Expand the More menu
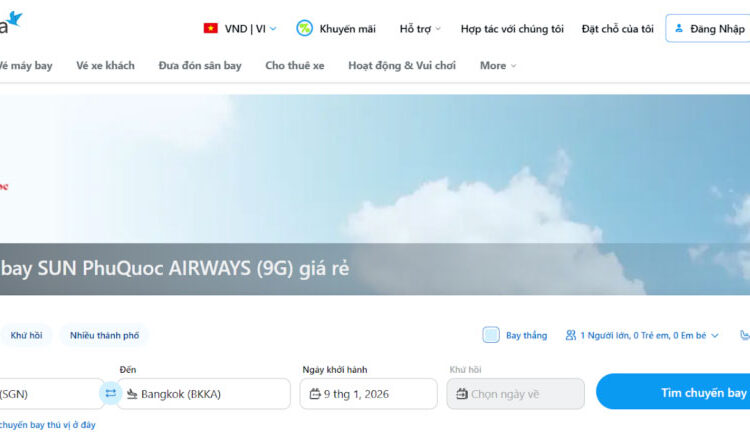750x447 pixels. pos(497,65)
